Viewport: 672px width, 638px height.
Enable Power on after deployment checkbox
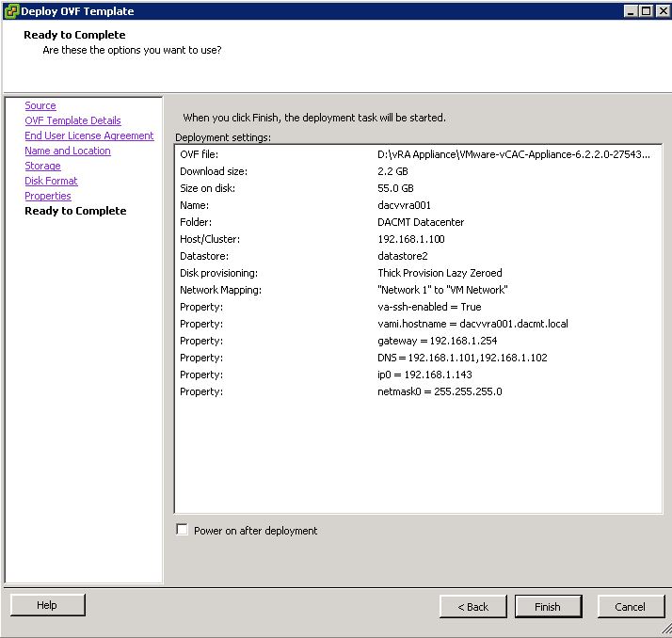[183, 530]
